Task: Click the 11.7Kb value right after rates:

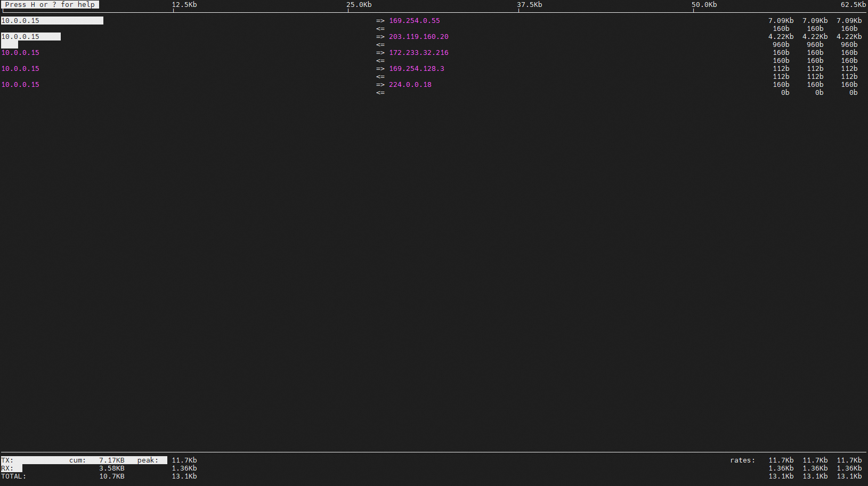Action: tap(781, 460)
